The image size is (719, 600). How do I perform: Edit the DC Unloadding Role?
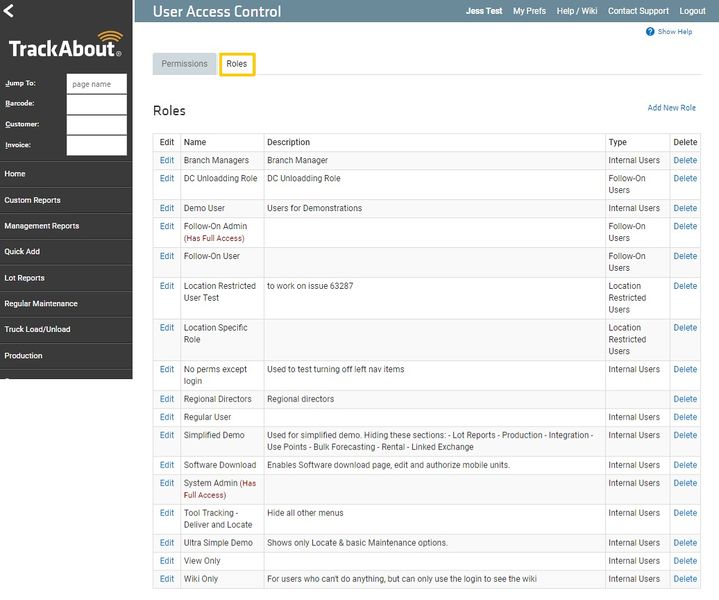click(167, 178)
